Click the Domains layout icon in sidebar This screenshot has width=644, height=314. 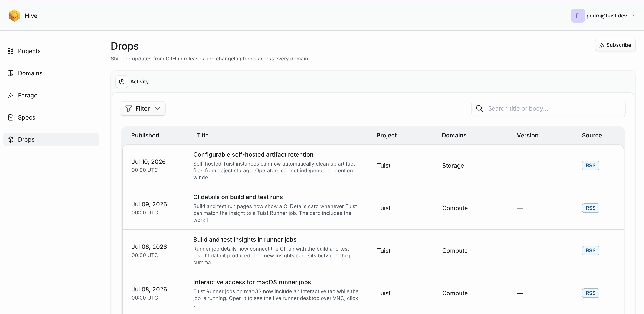10,73
